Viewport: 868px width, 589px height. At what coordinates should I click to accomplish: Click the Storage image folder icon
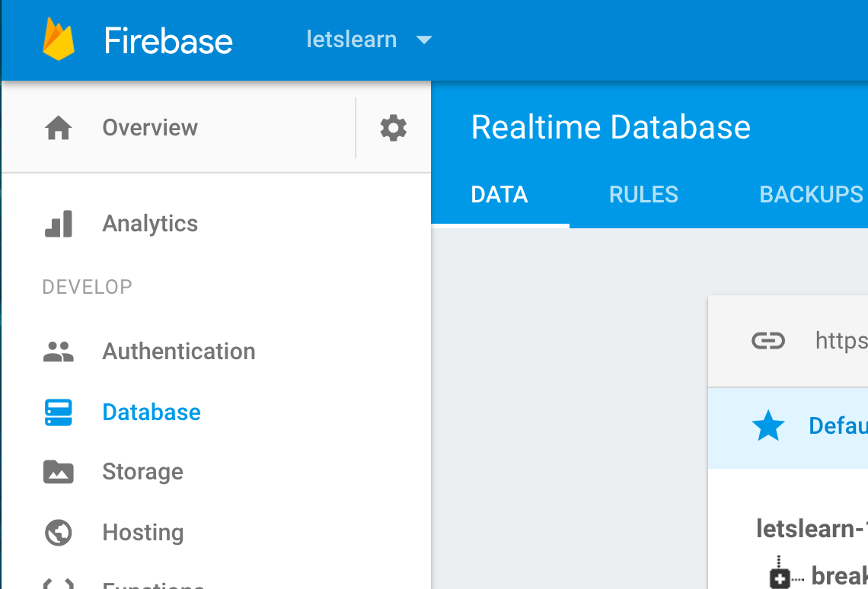tap(59, 472)
